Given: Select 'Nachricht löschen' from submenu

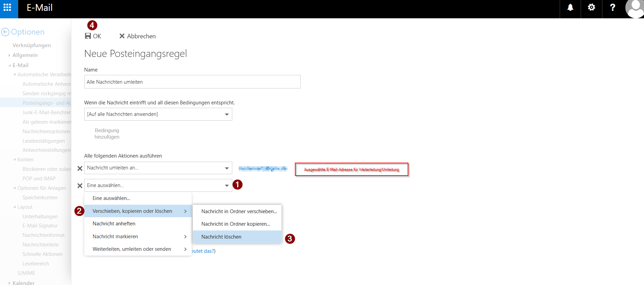Looking at the screenshot, I should click(x=221, y=237).
